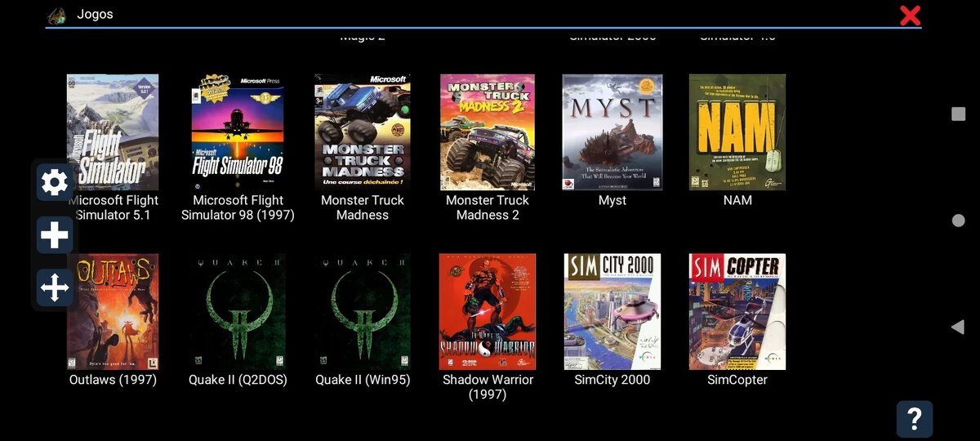
Task: Click the "Monster Truck Madness 2" label
Action: (x=488, y=207)
